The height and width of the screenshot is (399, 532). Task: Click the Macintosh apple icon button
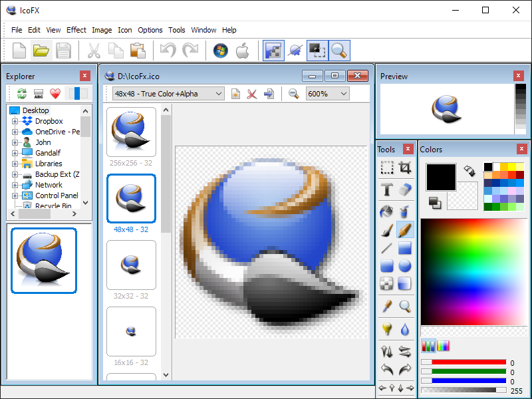click(242, 51)
